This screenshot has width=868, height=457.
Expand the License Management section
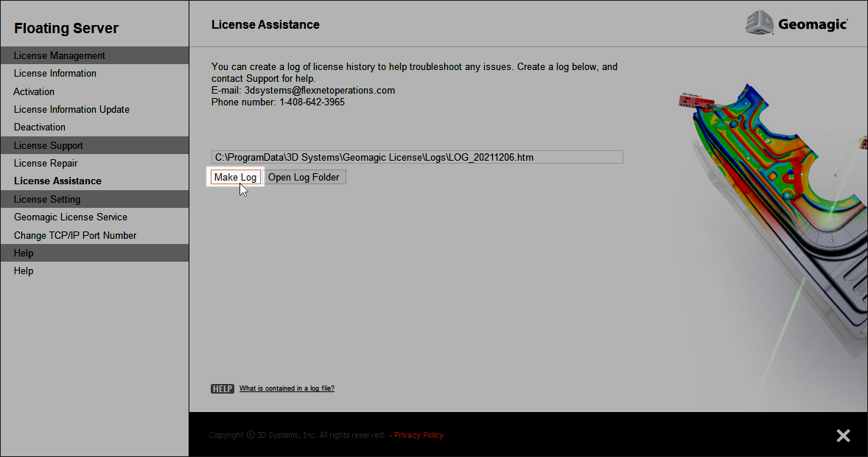tap(60, 55)
